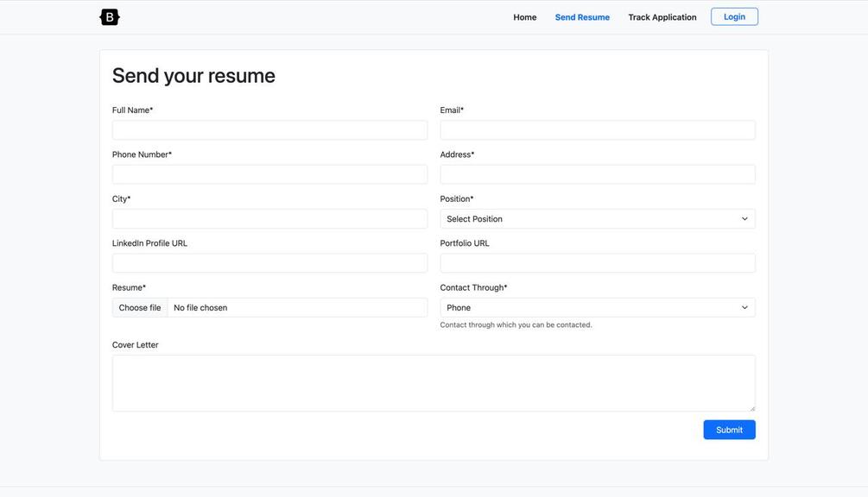The height and width of the screenshot is (497, 868).
Task: Open the Select Position dropdown
Action: [598, 219]
